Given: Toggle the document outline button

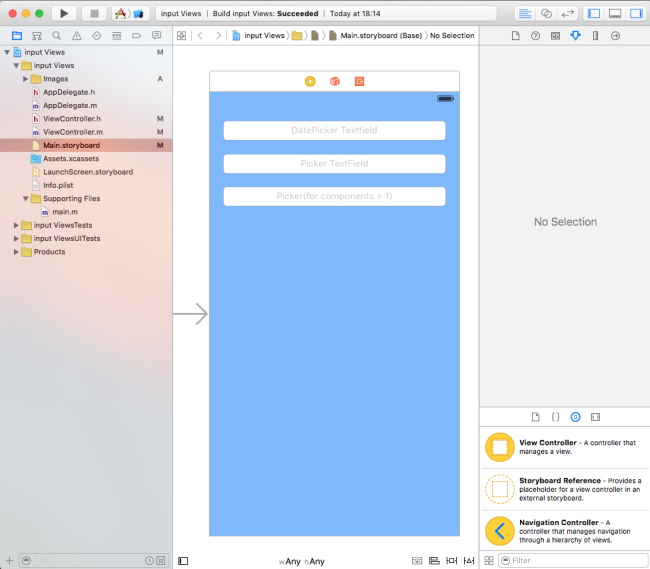Looking at the screenshot, I should [x=183, y=561].
